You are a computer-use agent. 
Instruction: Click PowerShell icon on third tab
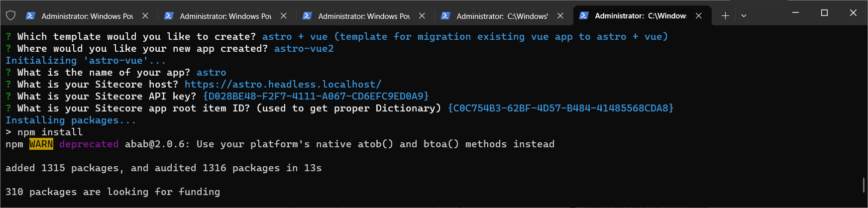point(307,16)
